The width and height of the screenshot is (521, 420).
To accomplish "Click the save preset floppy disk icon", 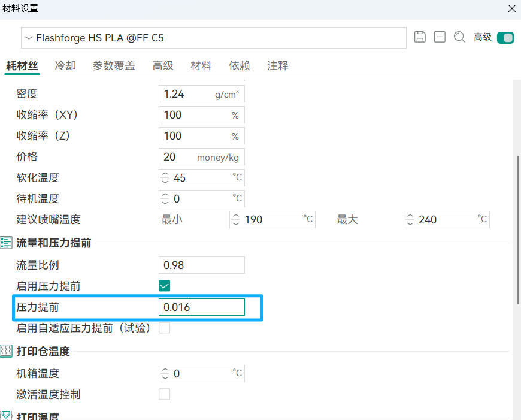I will point(420,37).
